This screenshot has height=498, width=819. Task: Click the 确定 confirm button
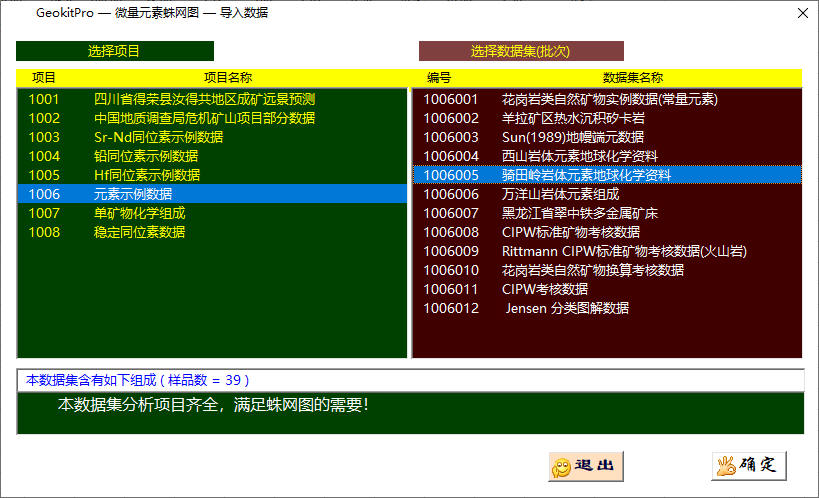(x=749, y=465)
